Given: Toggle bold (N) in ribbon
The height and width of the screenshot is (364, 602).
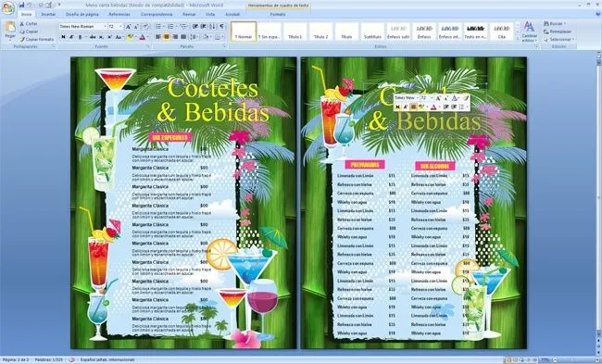Looking at the screenshot, I should click(63, 37).
